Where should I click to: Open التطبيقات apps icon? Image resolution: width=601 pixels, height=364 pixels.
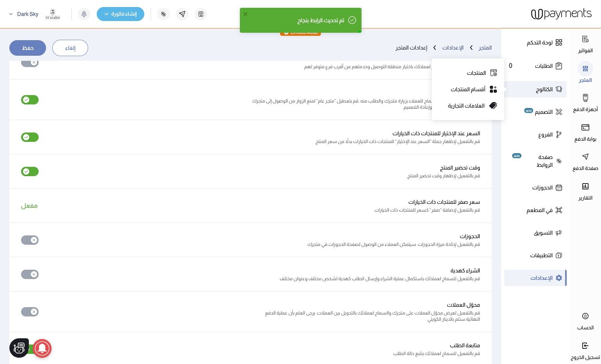[559, 255]
